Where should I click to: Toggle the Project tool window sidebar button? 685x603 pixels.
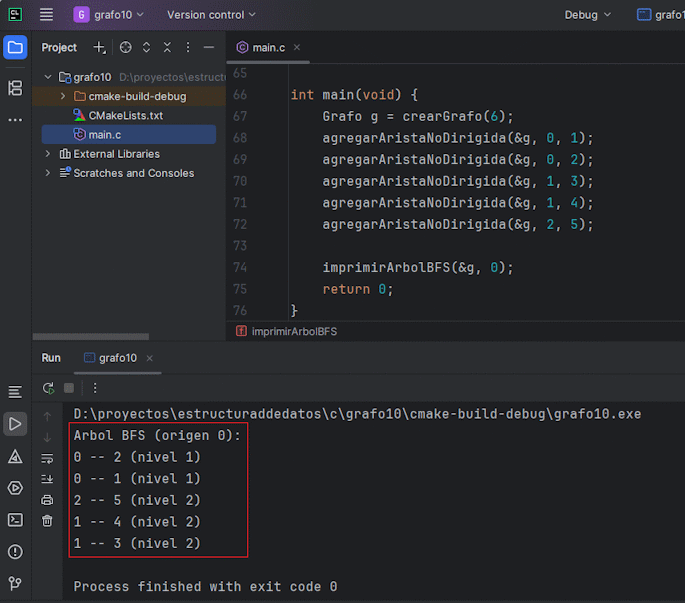pos(15,47)
